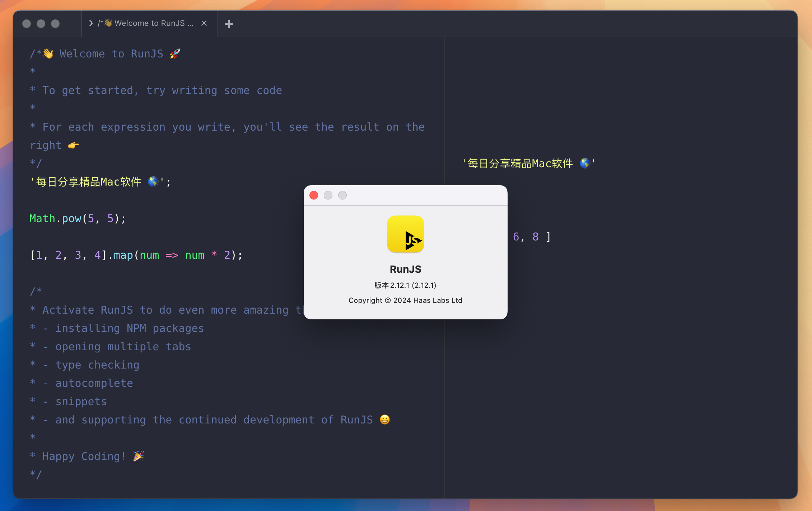Open RunJS menu from tab title
This screenshot has height=511, width=812.
click(x=91, y=23)
